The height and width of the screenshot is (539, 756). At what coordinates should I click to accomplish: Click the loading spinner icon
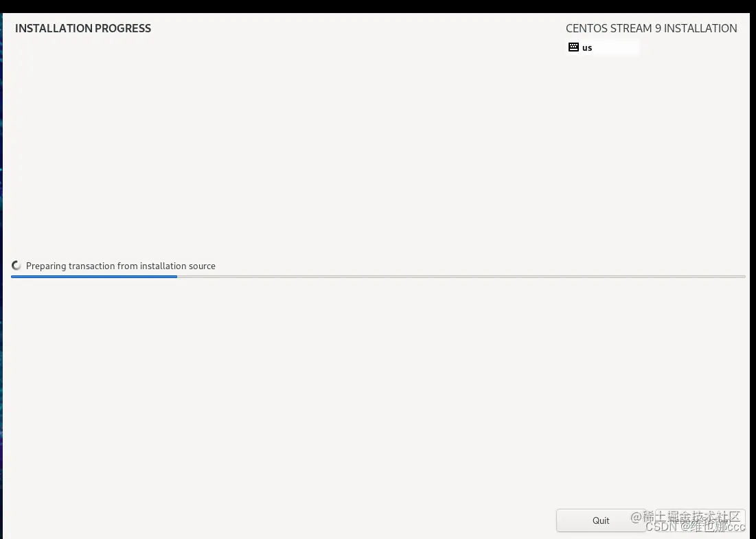[16, 266]
